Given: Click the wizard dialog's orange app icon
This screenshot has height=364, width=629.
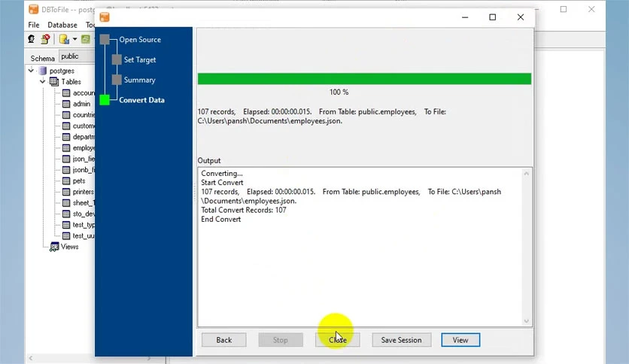Looking at the screenshot, I should click(x=105, y=17).
